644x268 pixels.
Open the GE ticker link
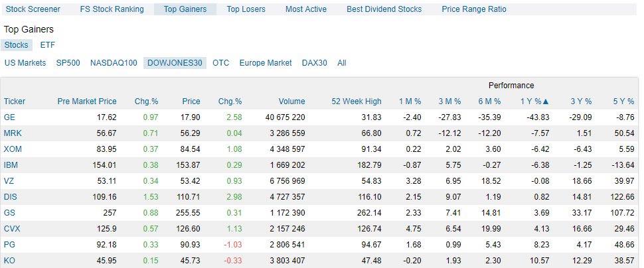point(9,117)
